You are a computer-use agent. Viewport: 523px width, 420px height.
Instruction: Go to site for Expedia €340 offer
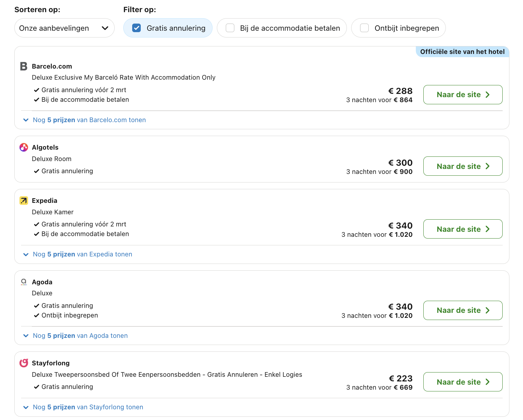click(463, 229)
